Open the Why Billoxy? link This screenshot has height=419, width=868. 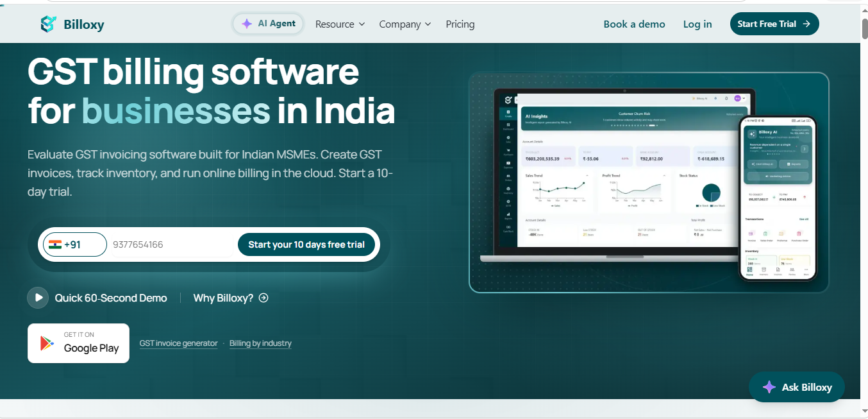[231, 298]
